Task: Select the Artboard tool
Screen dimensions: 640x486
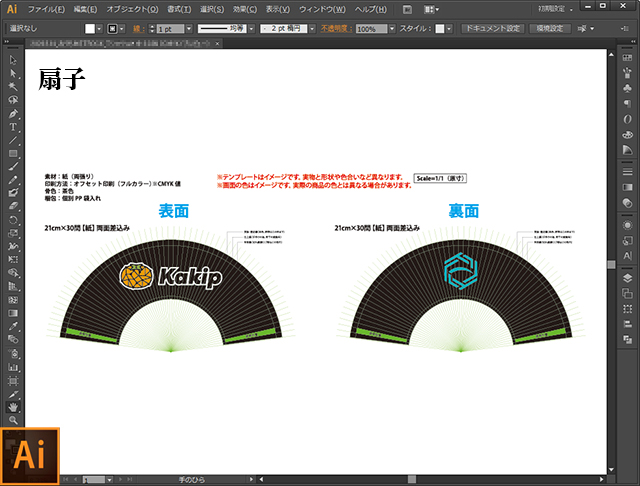Action: [13, 381]
